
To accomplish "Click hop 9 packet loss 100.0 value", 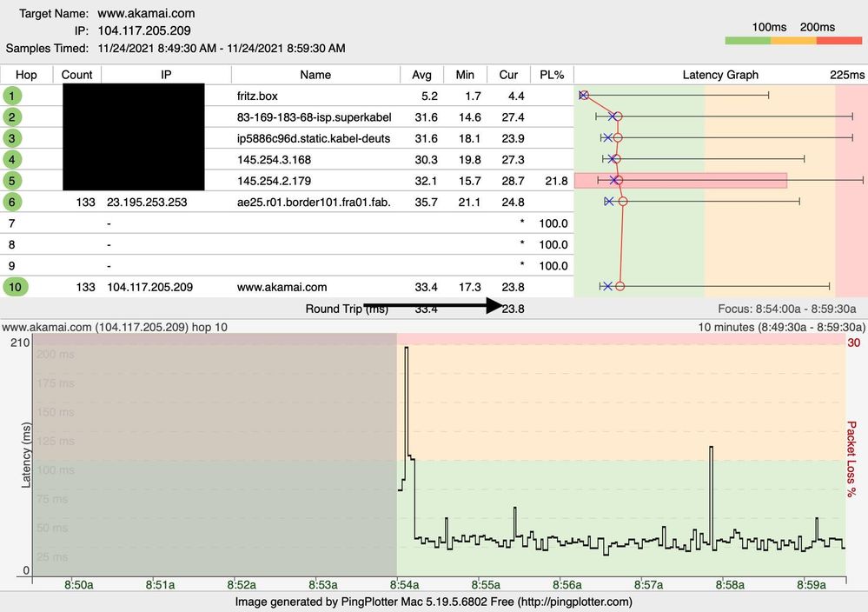I will coord(553,266).
